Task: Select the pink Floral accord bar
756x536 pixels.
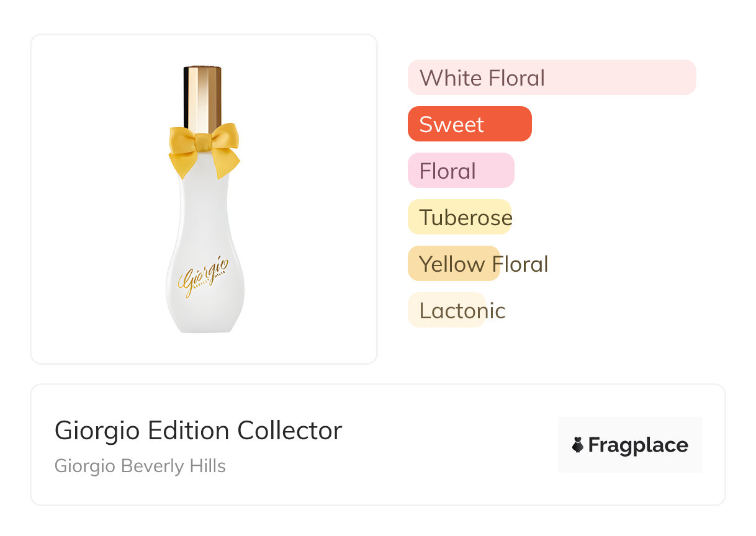Action: pos(461,171)
